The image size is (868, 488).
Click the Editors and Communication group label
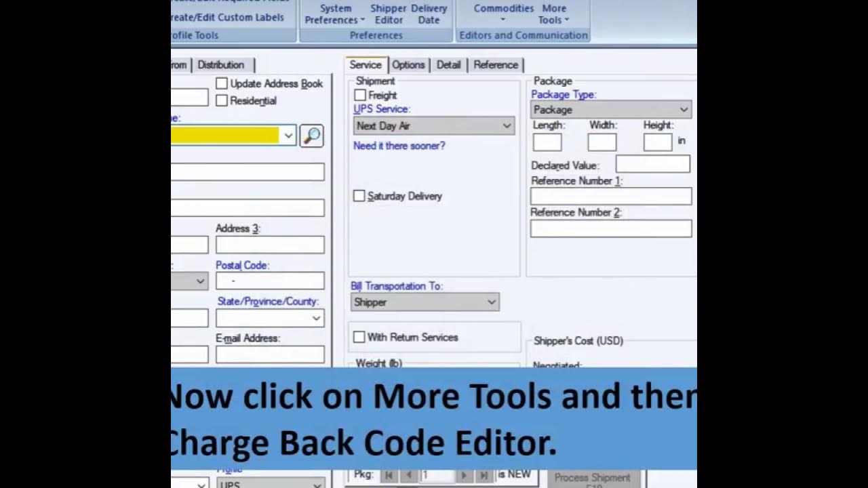[524, 35]
